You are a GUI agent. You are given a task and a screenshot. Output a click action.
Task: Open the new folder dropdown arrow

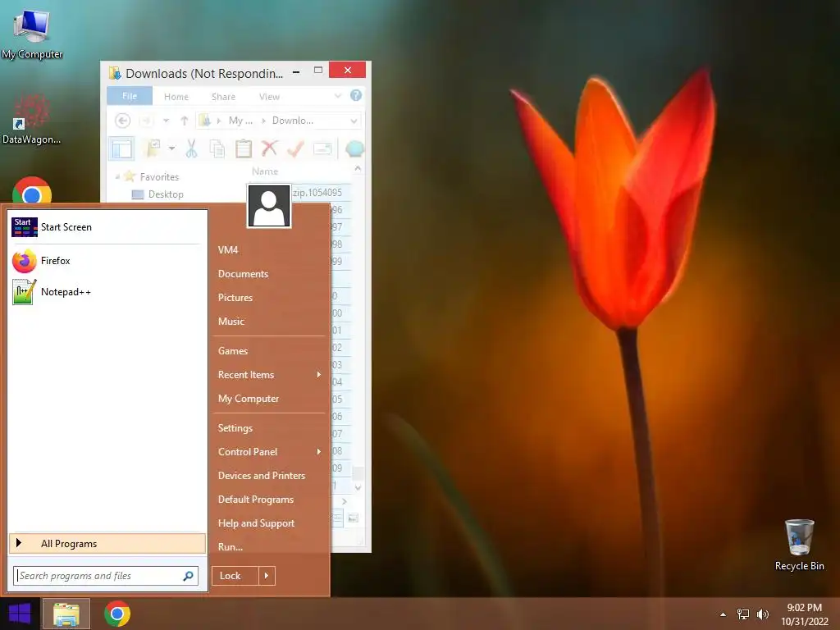(172, 148)
